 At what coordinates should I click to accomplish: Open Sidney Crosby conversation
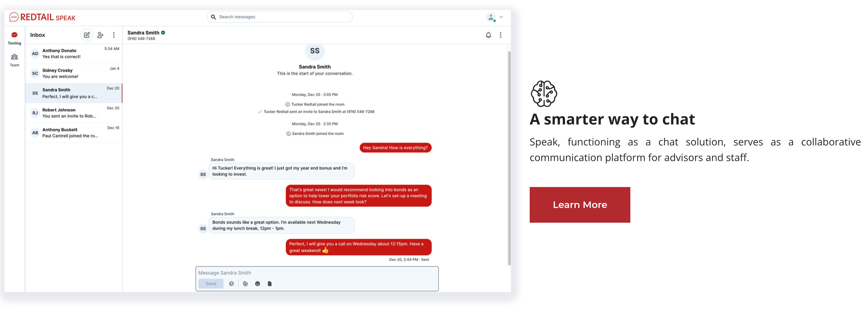[x=74, y=73]
